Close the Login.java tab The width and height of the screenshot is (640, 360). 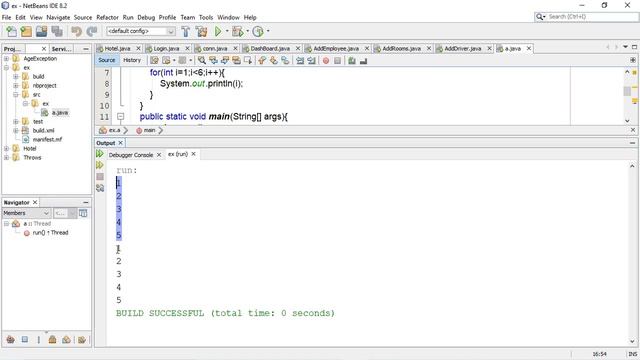[187, 48]
